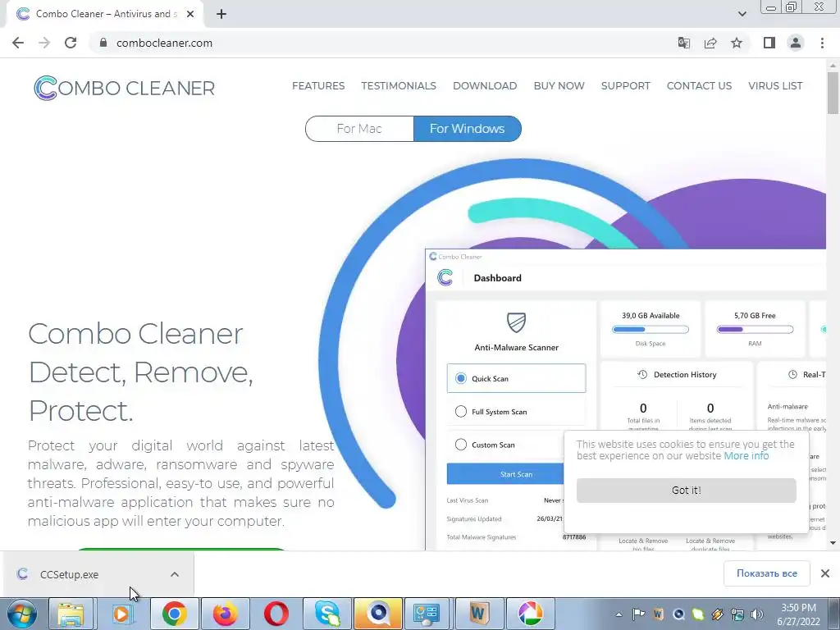Bookmark this page with the star icon
Screen dimensions: 840x630
tap(737, 43)
